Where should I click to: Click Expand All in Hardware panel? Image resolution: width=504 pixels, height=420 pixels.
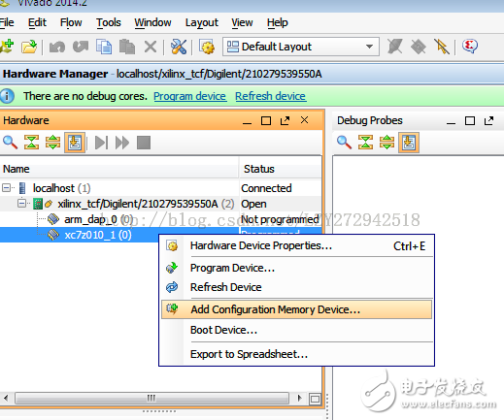pos(53,143)
